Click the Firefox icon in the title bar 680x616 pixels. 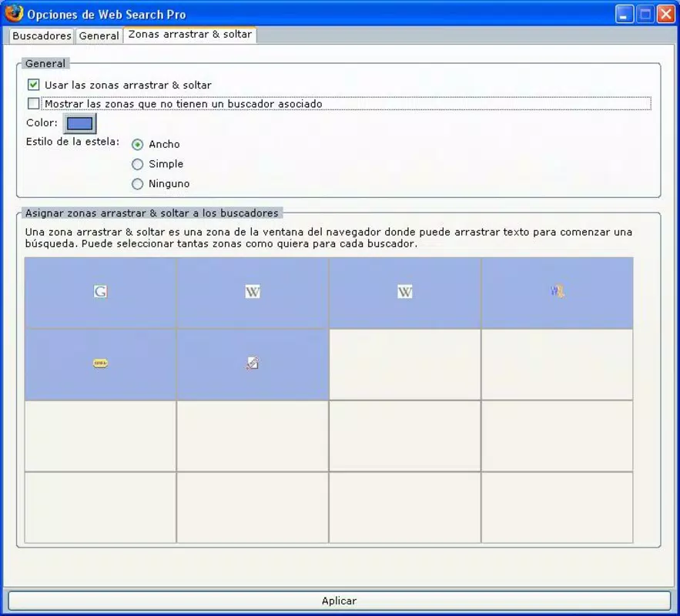coord(13,13)
